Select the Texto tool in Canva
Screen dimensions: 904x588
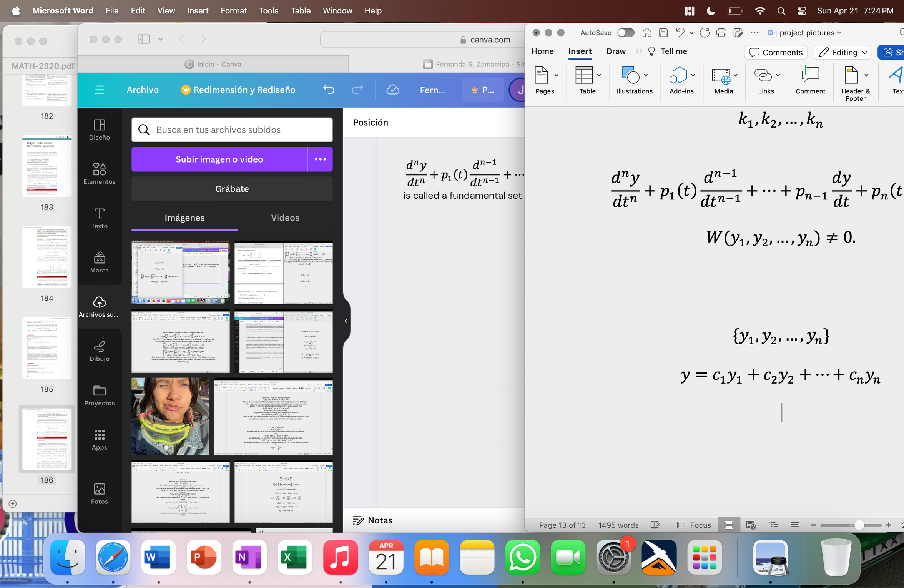pyautogui.click(x=99, y=218)
